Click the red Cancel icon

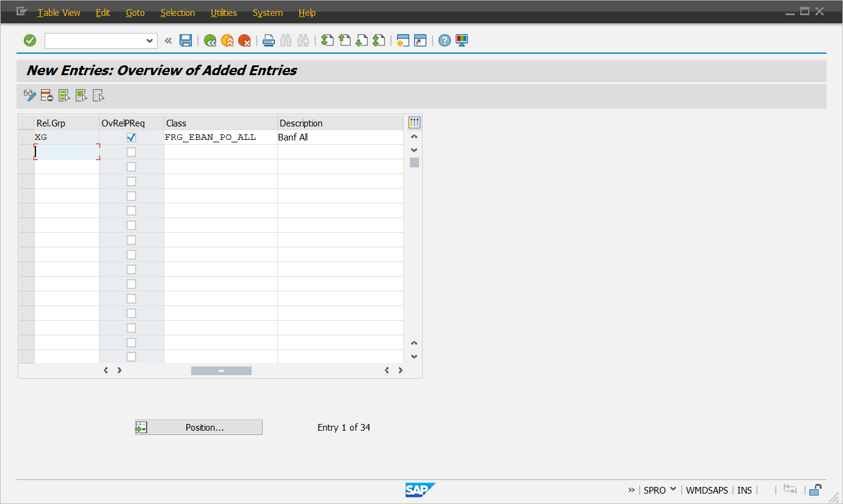(x=244, y=41)
